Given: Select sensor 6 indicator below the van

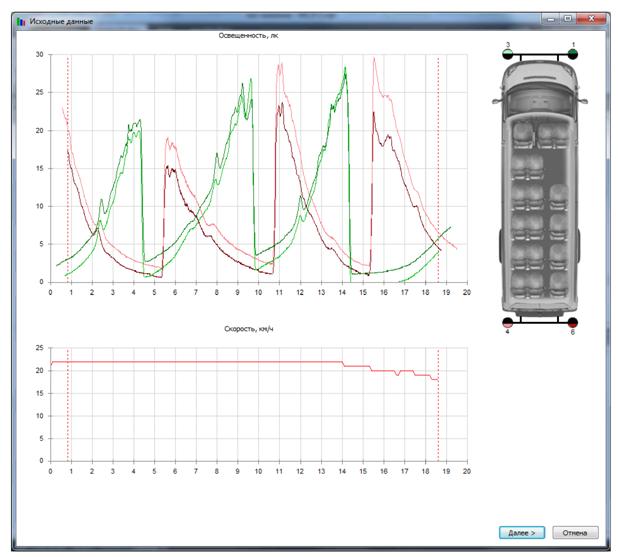Looking at the screenshot, I should 573,323.
